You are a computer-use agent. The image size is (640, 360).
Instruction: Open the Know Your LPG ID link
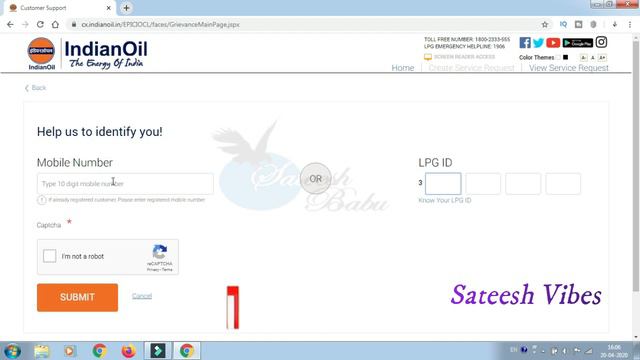tap(444, 200)
